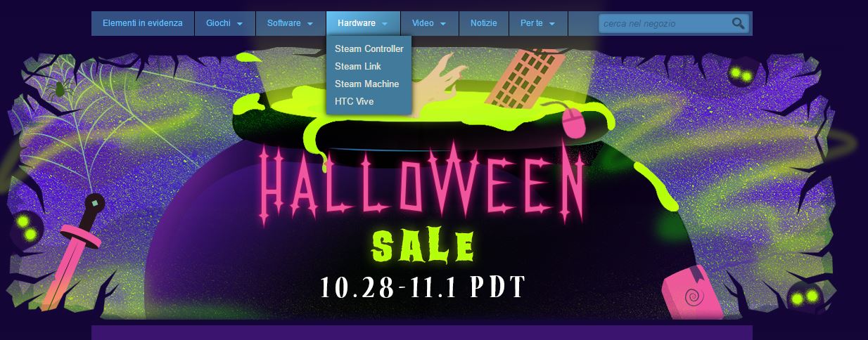
Task: Expand the Per te dropdown arrow
Action: point(551,24)
